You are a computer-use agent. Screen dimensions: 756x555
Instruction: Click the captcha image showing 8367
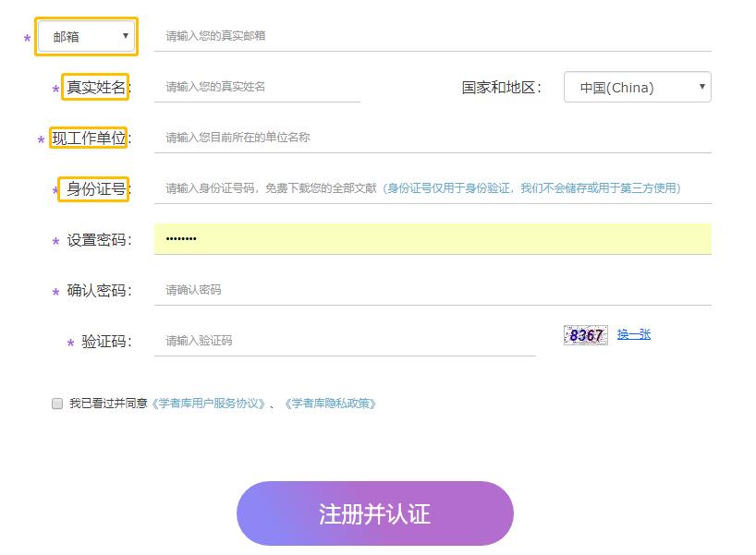click(585, 334)
